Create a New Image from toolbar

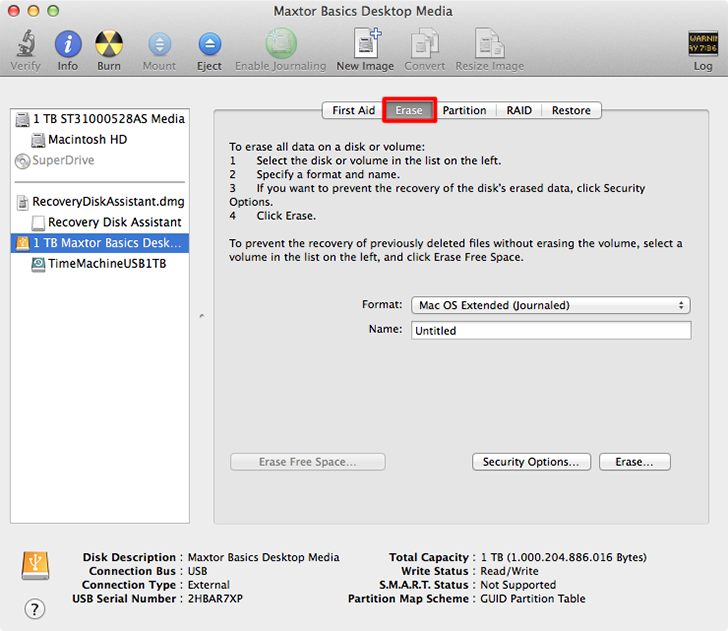(x=366, y=43)
